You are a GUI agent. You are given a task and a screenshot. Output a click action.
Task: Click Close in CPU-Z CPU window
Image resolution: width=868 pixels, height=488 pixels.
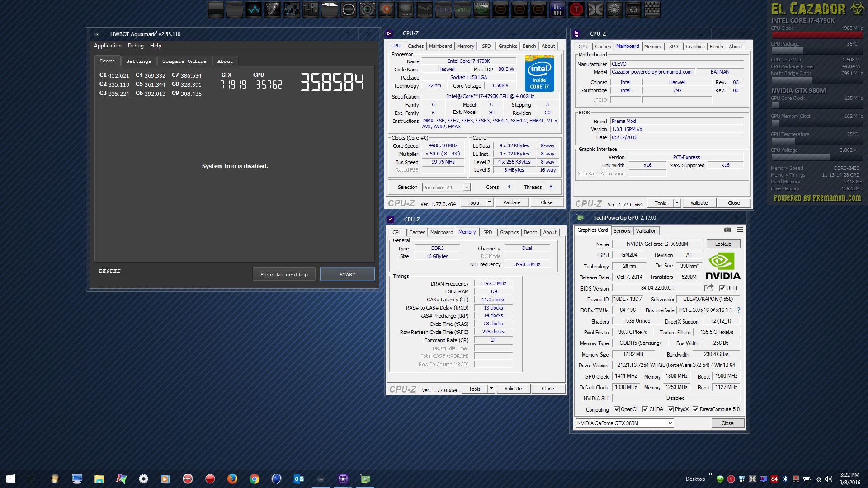pos(547,202)
